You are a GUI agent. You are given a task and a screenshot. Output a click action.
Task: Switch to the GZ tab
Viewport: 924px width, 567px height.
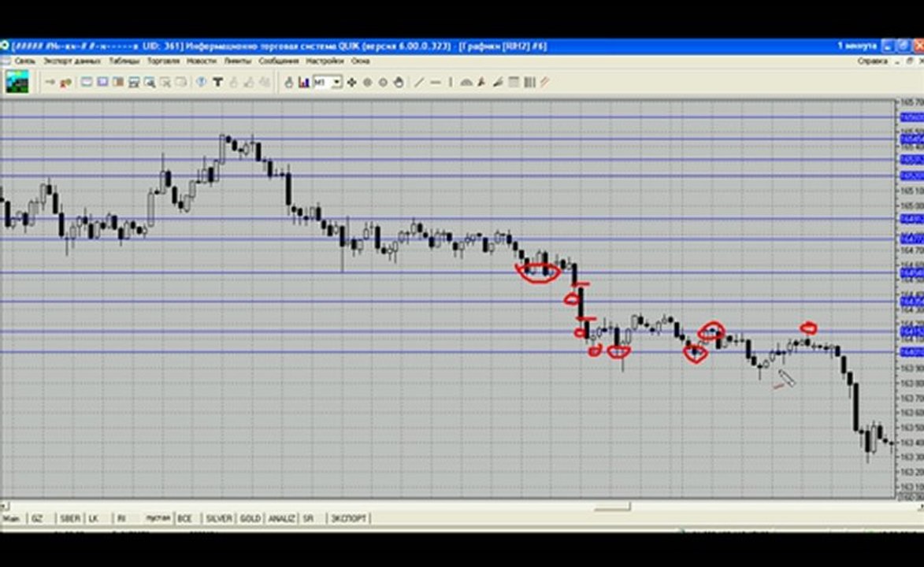tap(37, 519)
